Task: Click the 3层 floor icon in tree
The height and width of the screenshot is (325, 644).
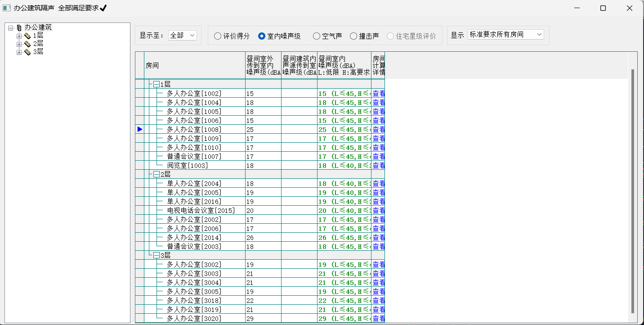Action: point(27,52)
